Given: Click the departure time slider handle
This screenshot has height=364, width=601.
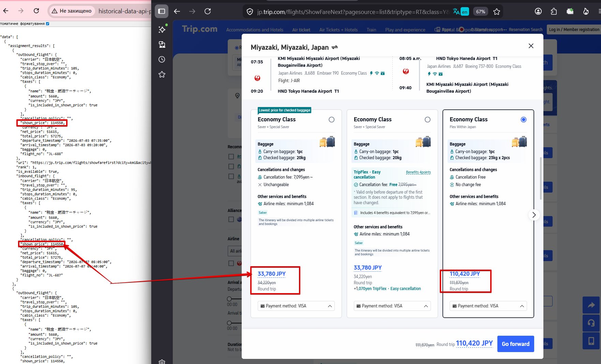Looking at the screenshot, I should pos(229,299).
